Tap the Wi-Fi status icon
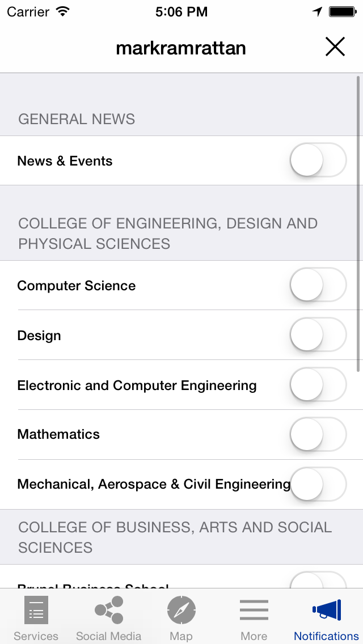Viewport: 363px width, 644px height. 63,11
